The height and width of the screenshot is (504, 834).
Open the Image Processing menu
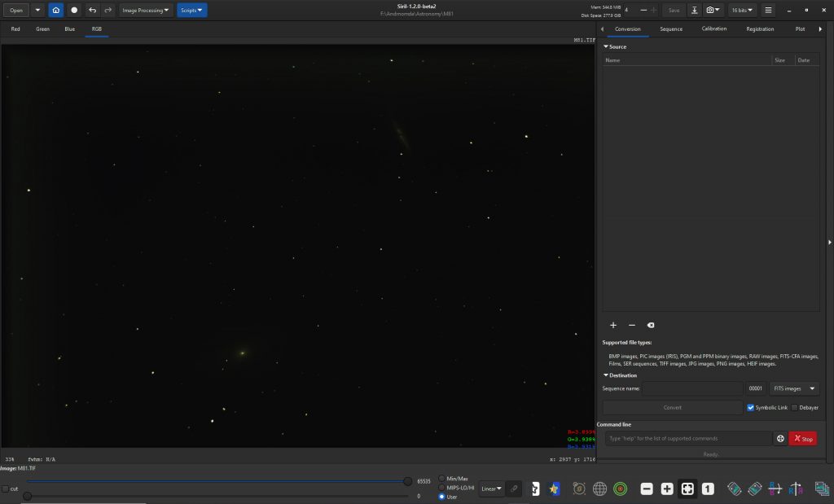pyautogui.click(x=146, y=10)
